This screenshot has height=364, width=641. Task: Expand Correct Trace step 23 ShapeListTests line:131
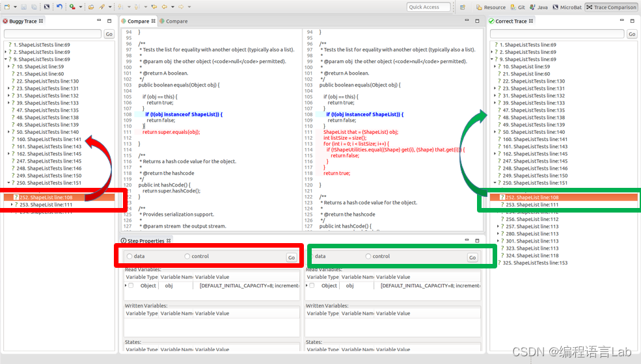point(495,88)
